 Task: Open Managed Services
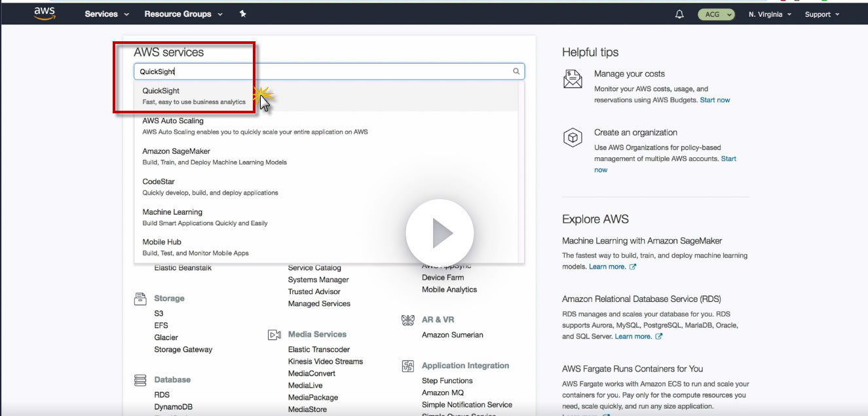pyautogui.click(x=319, y=304)
